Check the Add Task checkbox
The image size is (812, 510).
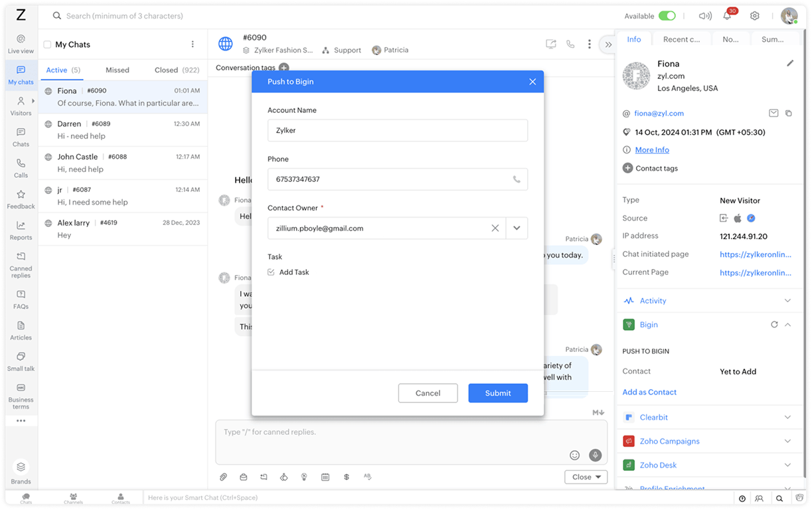[271, 272]
